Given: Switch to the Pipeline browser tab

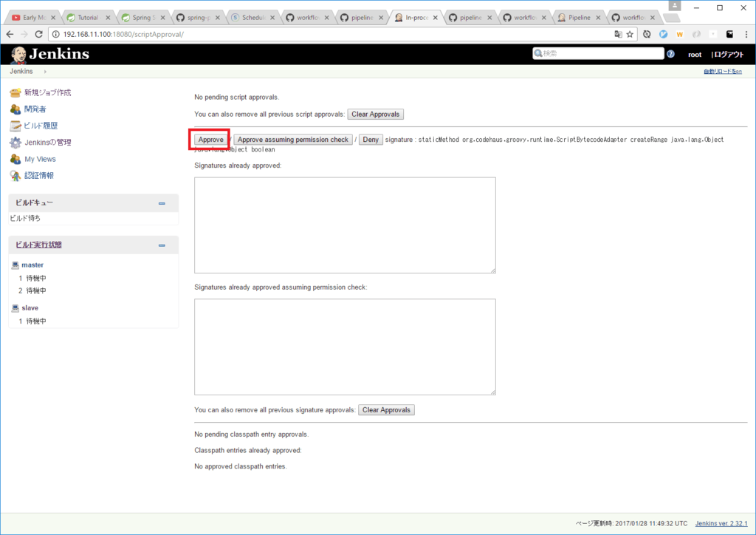Looking at the screenshot, I should (x=574, y=17).
